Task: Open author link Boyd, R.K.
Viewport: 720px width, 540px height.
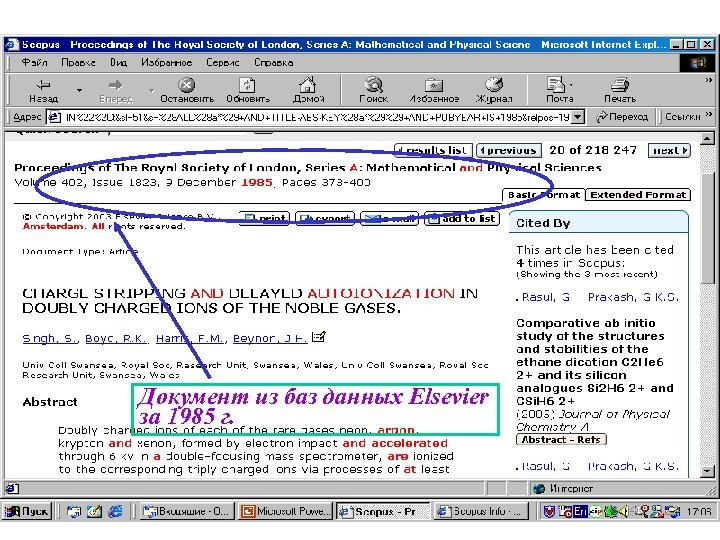Action: tap(116, 338)
